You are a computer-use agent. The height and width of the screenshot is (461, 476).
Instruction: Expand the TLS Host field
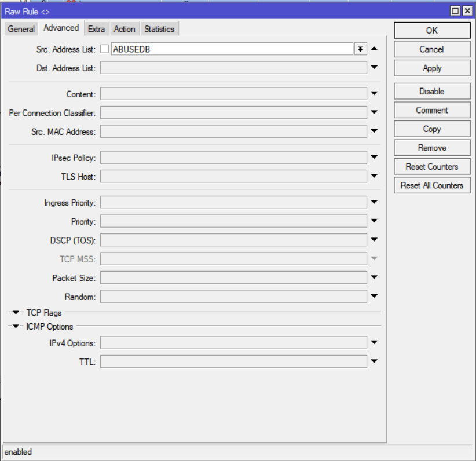[374, 177]
